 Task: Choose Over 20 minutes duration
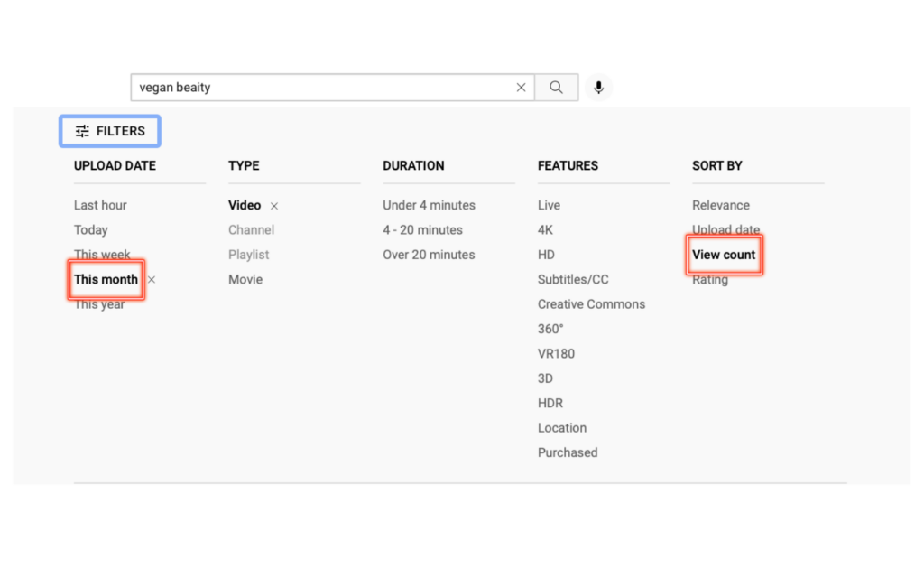pyautogui.click(x=429, y=255)
